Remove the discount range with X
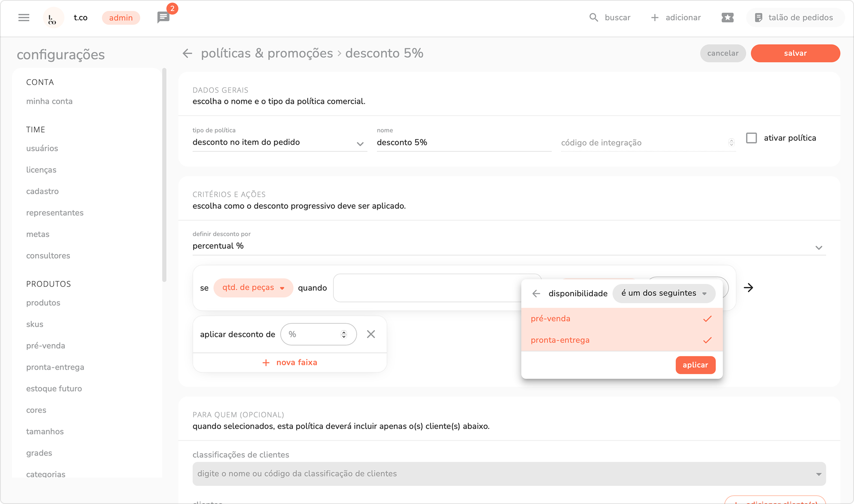The image size is (854, 504). pos(370,334)
